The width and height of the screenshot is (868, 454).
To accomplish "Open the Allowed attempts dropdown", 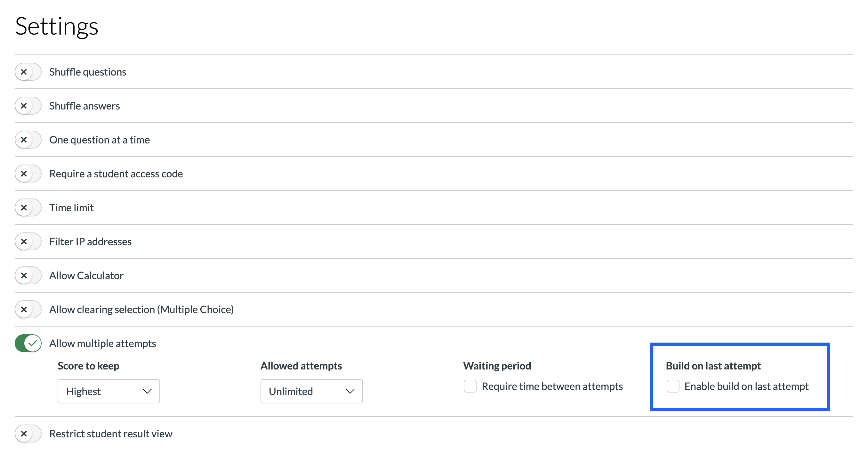I will click(311, 391).
